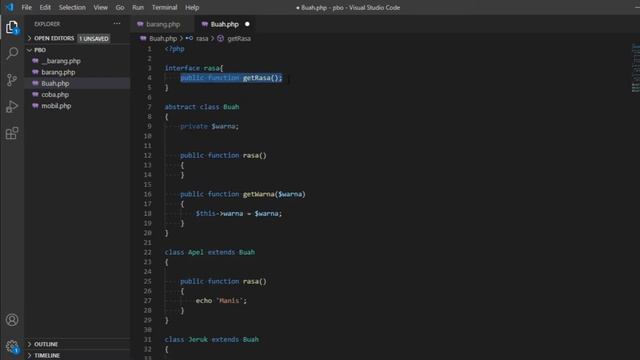Viewport: 640px width, 360px height.
Task: Open the Edit menu
Action: pyautogui.click(x=45, y=7)
